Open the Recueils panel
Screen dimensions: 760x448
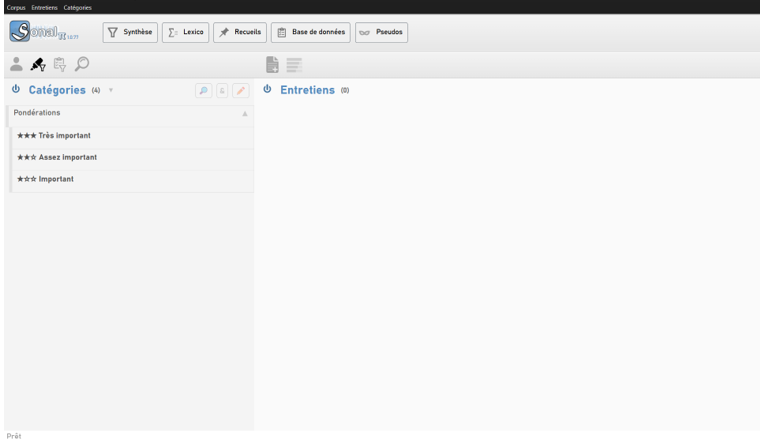tap(240, 32)
